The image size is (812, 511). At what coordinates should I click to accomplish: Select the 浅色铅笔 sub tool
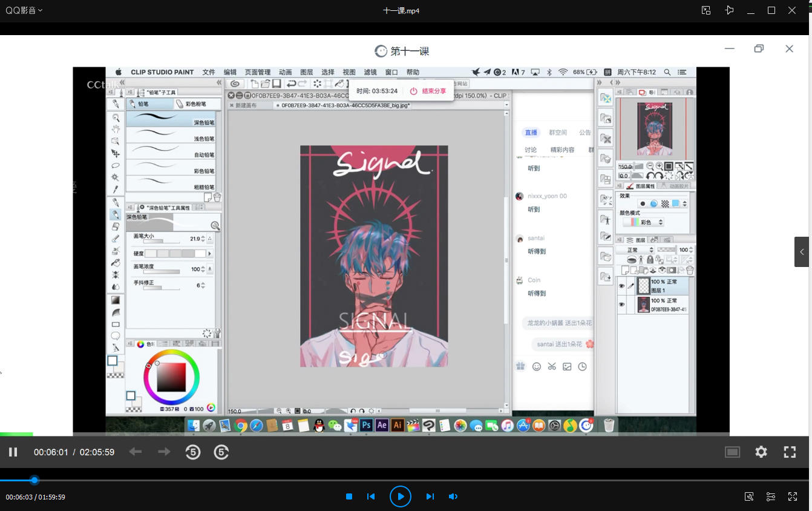coord(171,134)
